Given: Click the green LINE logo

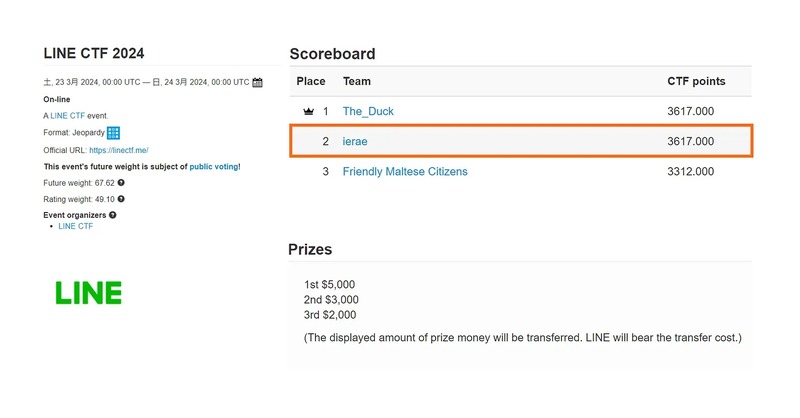Looking at the screenshot, I should [x=88, y=293].
